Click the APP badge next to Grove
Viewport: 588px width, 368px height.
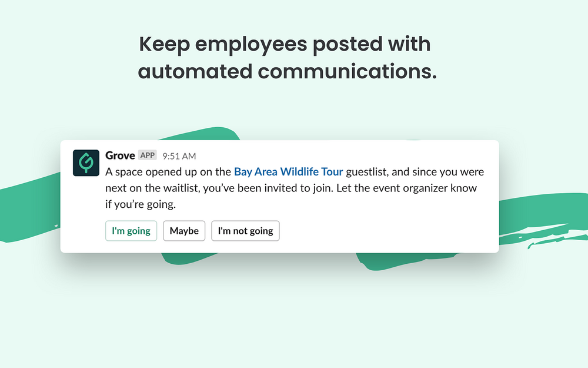click(148, 155)
